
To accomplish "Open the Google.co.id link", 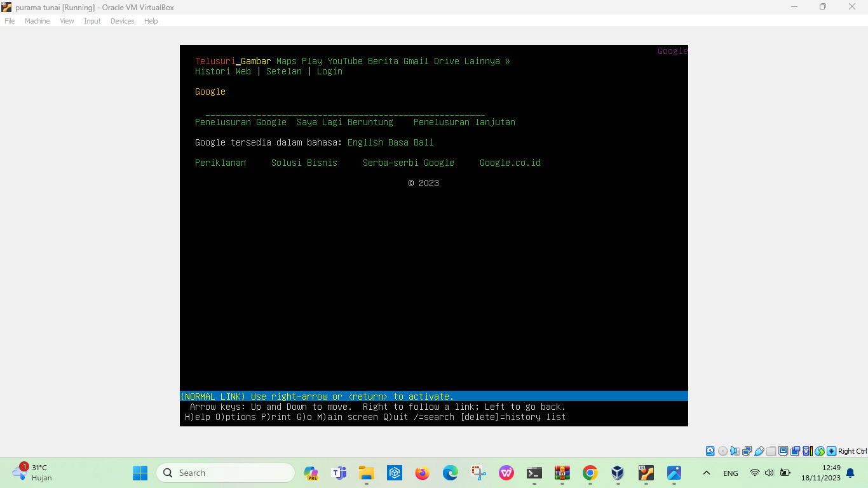I will (x=510, y=163).
